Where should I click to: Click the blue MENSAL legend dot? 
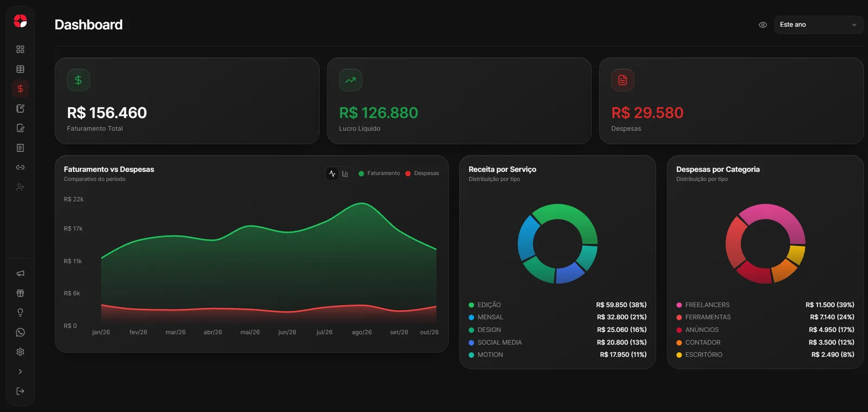click(x=471, y=318)
